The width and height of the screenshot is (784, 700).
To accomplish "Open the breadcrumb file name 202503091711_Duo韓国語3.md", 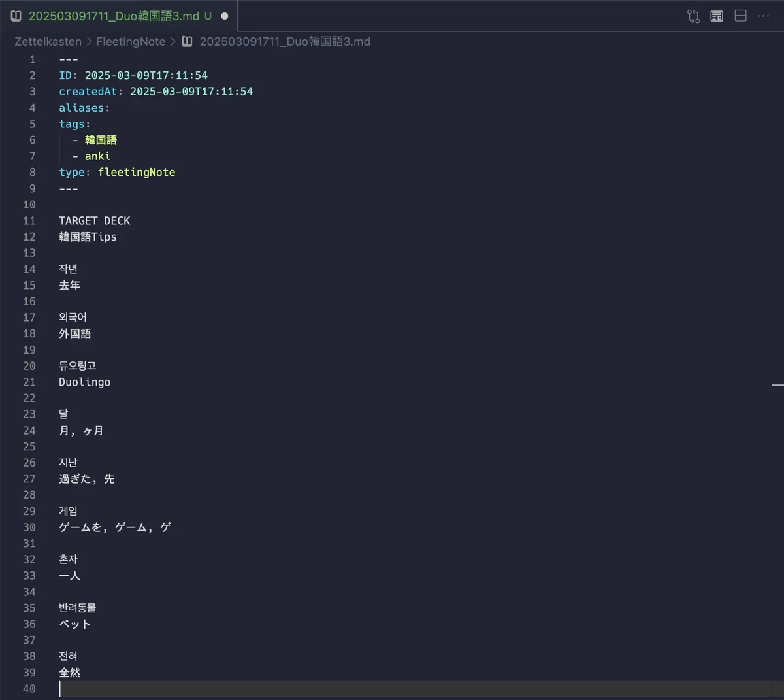I will 285,41.
